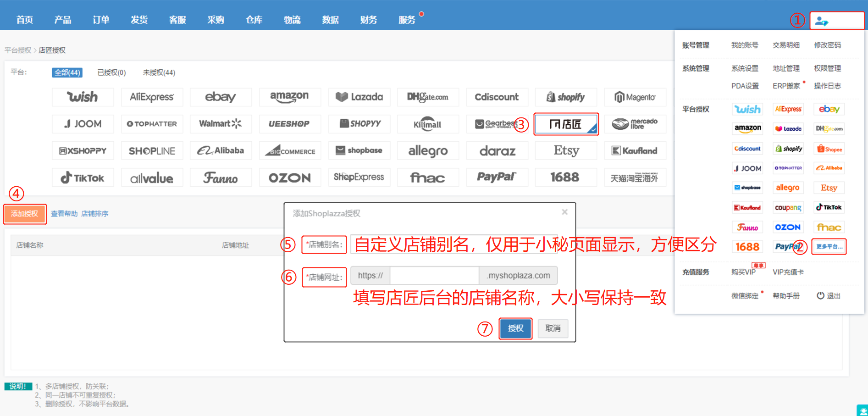Open the 服务 services menu
This screenshot has height=416, width=868.
[407, 20]
